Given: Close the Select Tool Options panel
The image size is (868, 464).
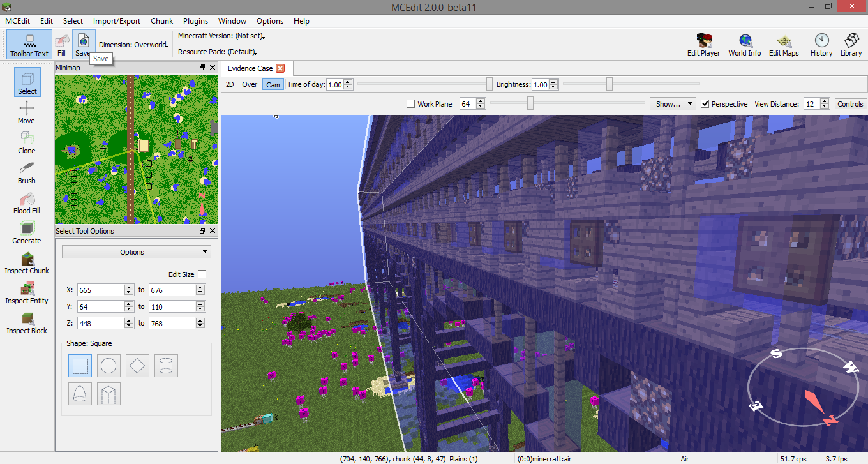Looking at the screenshot, I should pyautogui.click(x=213, y=231).
